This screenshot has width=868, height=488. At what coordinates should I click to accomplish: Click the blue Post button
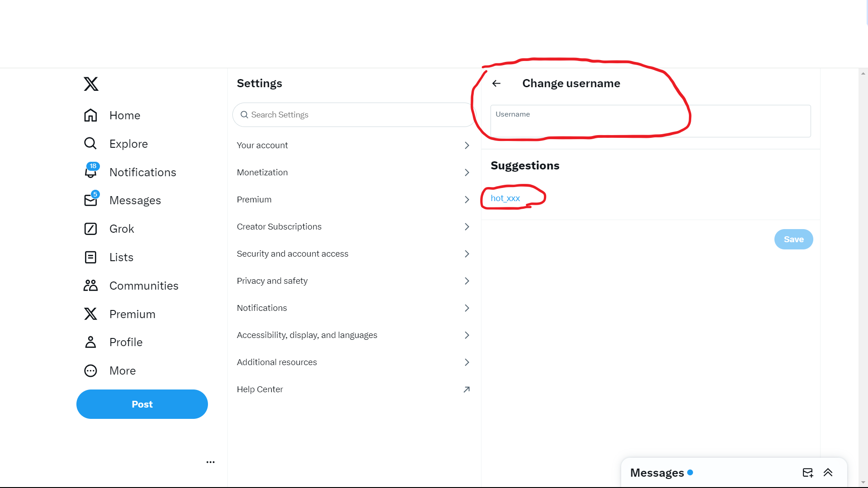click(x=142, y=404)
